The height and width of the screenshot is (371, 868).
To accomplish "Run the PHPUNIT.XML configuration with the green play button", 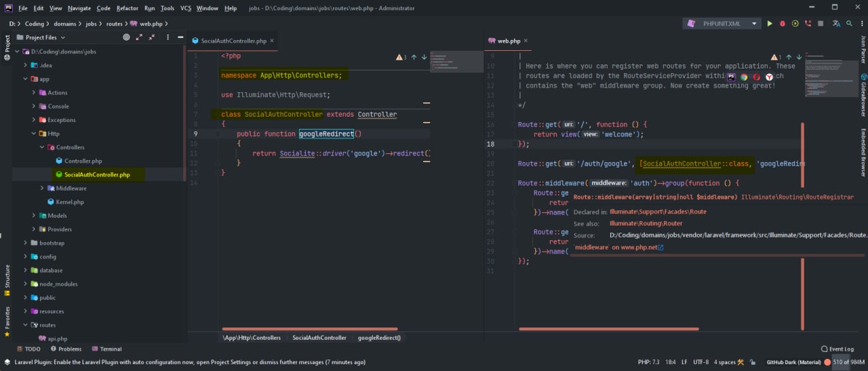I will [770, 24].
